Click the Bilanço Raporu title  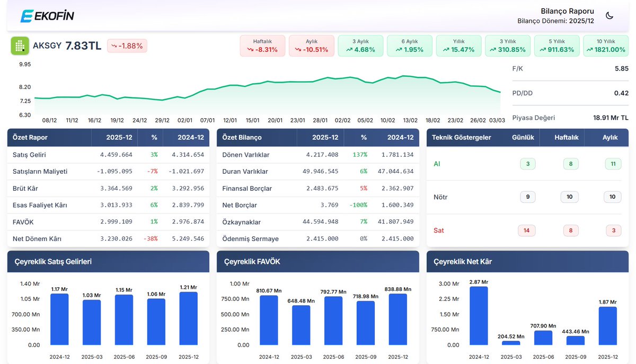tap(567, 11)
